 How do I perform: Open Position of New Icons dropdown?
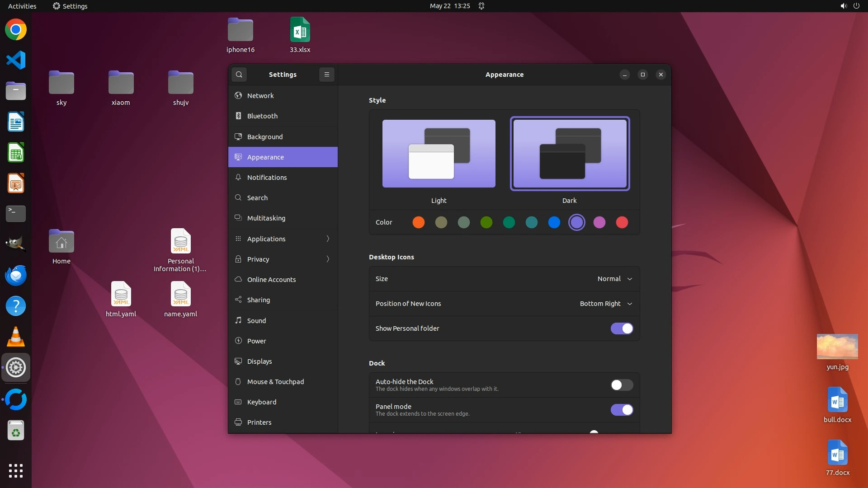click(x=606, y=304)
